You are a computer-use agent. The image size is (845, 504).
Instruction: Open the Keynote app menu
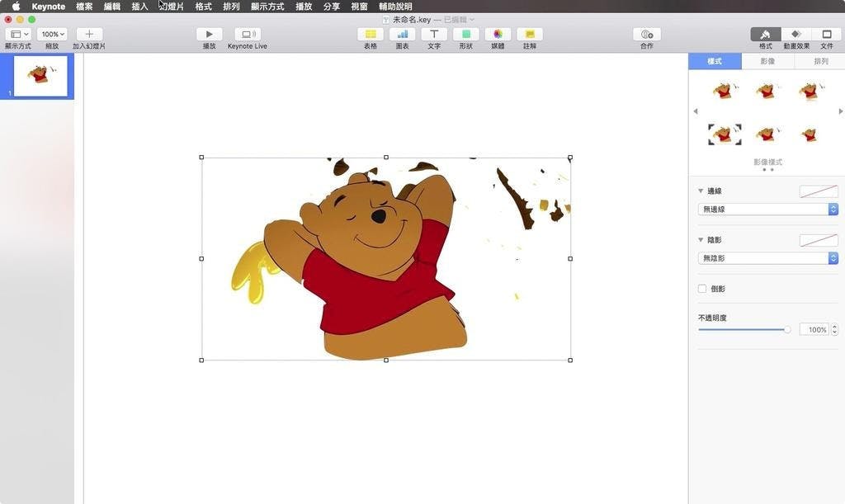pyautogui.click(x=49, y=7)
